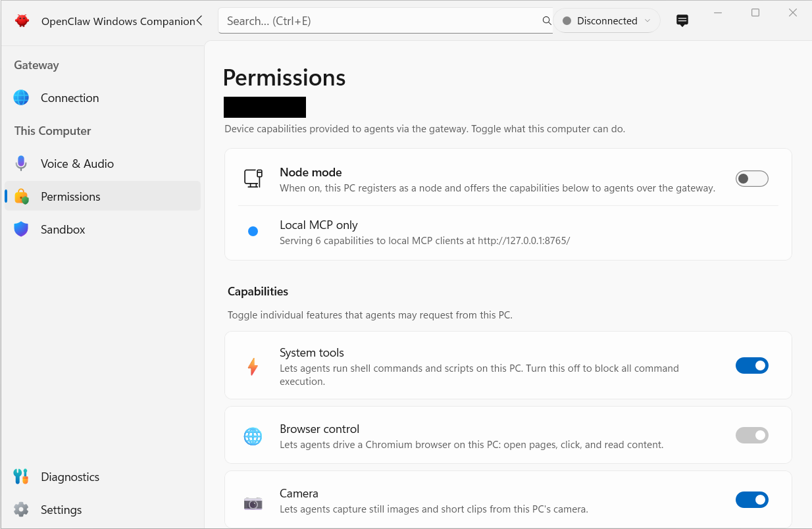Open Diagnostics from the sidebar

point(102,476)
